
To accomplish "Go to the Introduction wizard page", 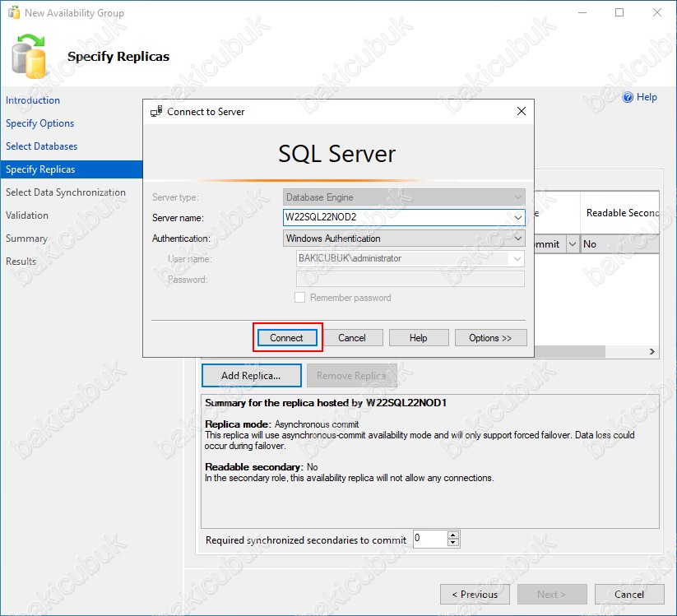I will pyautogui.click(x=33, y=100).
